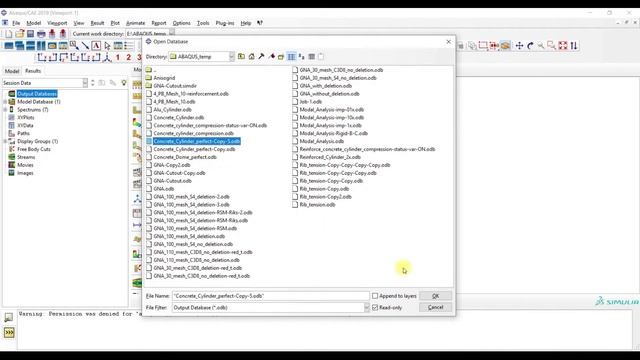Select file Modal_Analysis.odb
This screenshot has width=640, height=360.
click(x=322, y=141)
